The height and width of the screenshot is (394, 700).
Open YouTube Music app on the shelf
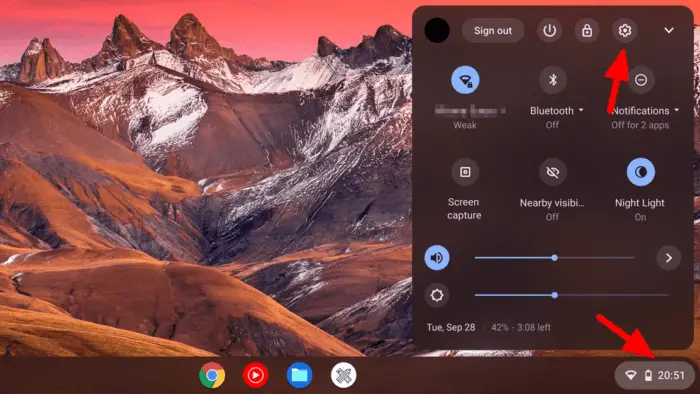[255, 375]
